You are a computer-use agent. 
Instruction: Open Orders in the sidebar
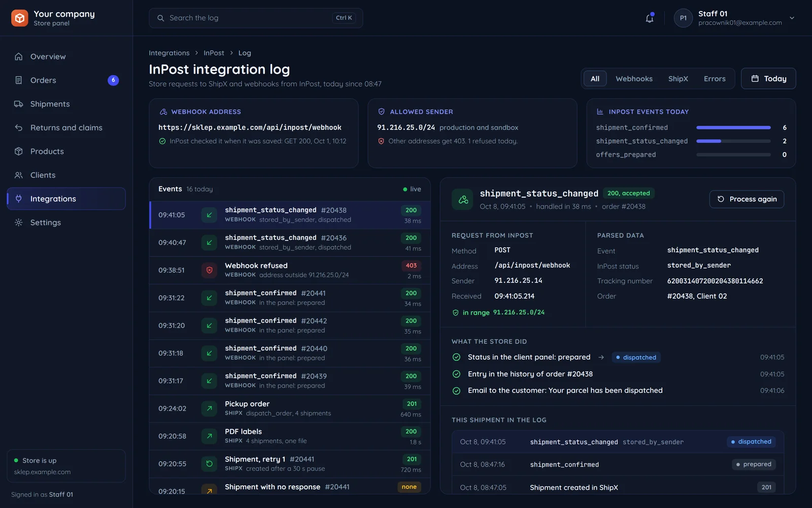click(x=66, y=80)
